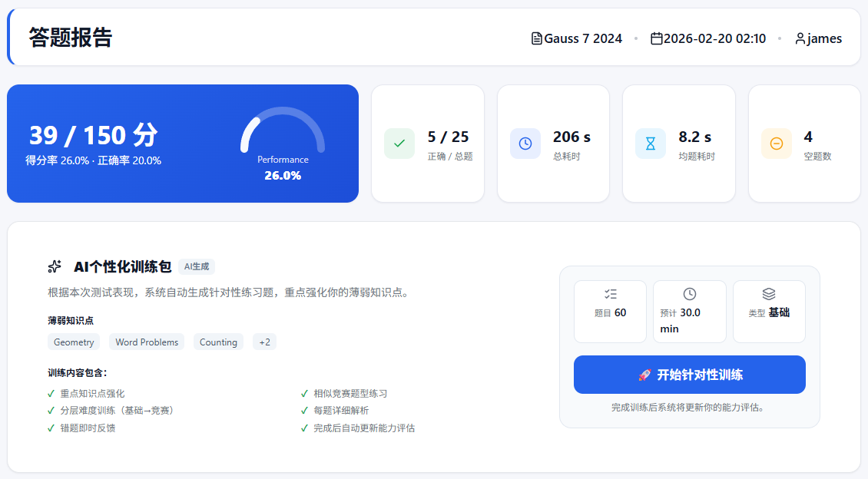Expand the +2 hidden knowledge points

[x=264, y=342]
